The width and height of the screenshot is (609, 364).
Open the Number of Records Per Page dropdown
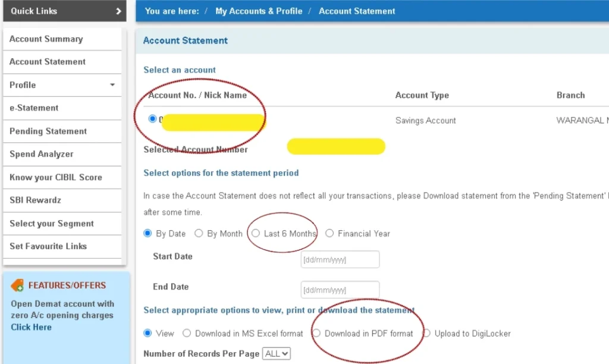point(276,353)
